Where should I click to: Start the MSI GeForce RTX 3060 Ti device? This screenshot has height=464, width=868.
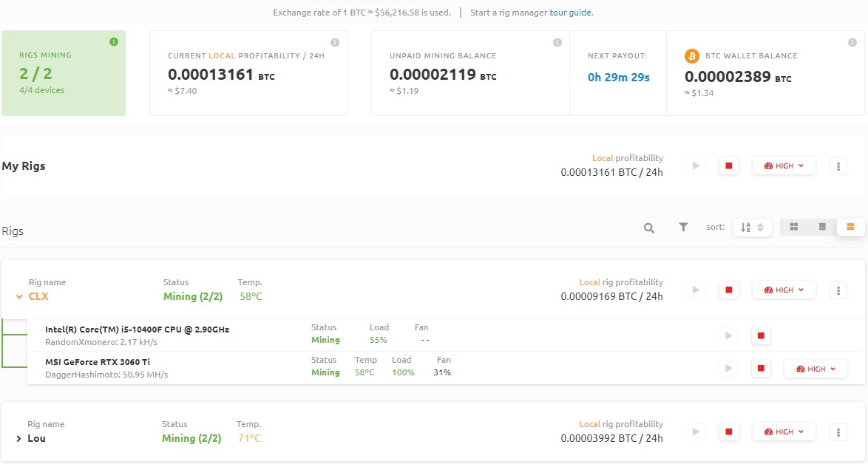point(728,369)
